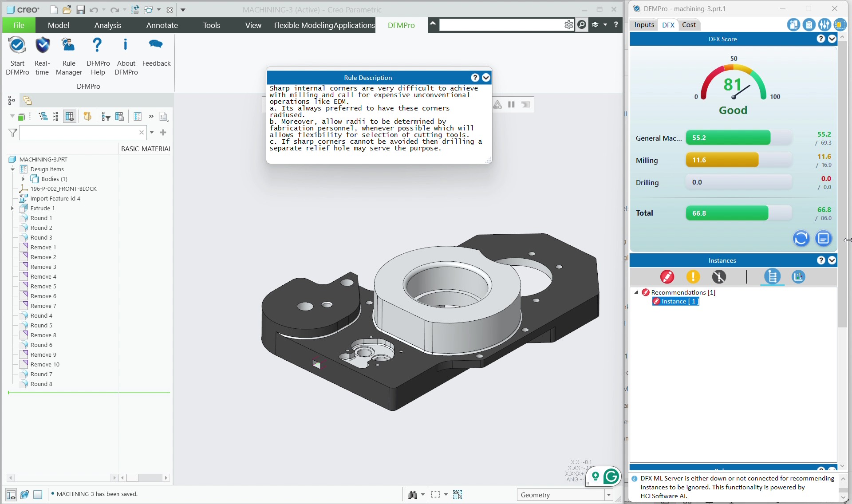Click the Regenerate model icon

pyautogui.click(x=135, y=10)
